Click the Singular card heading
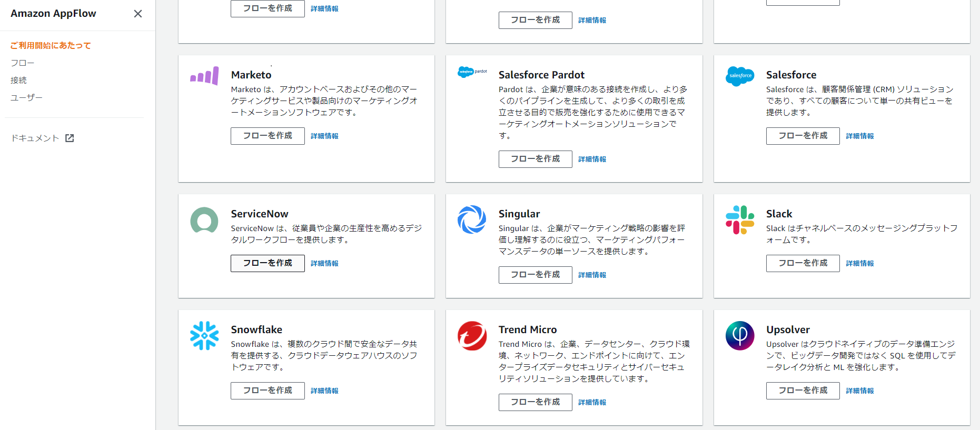Image resolution: width=980 pixels, height=430 pixels. (x=519, y=214)
